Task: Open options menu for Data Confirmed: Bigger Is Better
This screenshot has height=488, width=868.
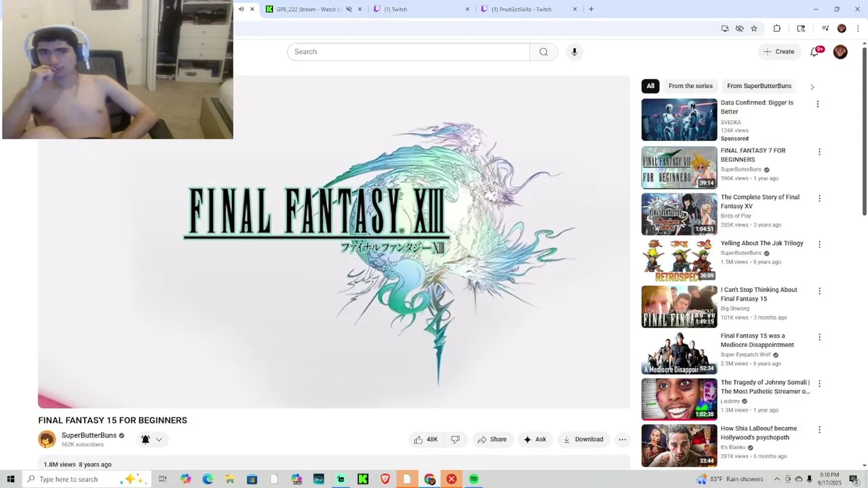Action: coord(818,104)
